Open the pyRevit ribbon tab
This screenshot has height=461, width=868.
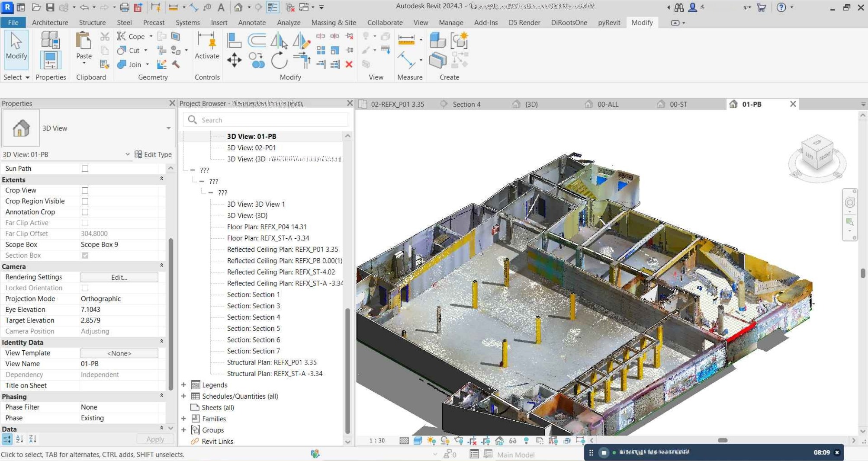(x=609, y=22)
